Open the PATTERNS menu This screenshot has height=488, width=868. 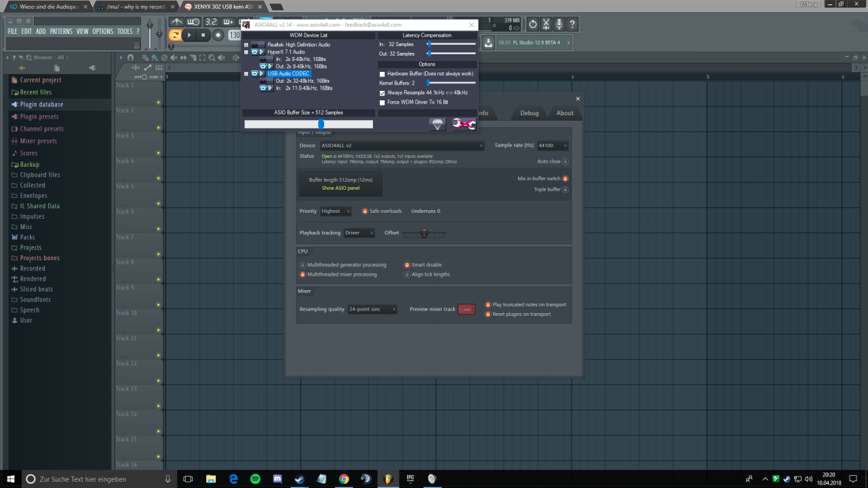point(61,31)
